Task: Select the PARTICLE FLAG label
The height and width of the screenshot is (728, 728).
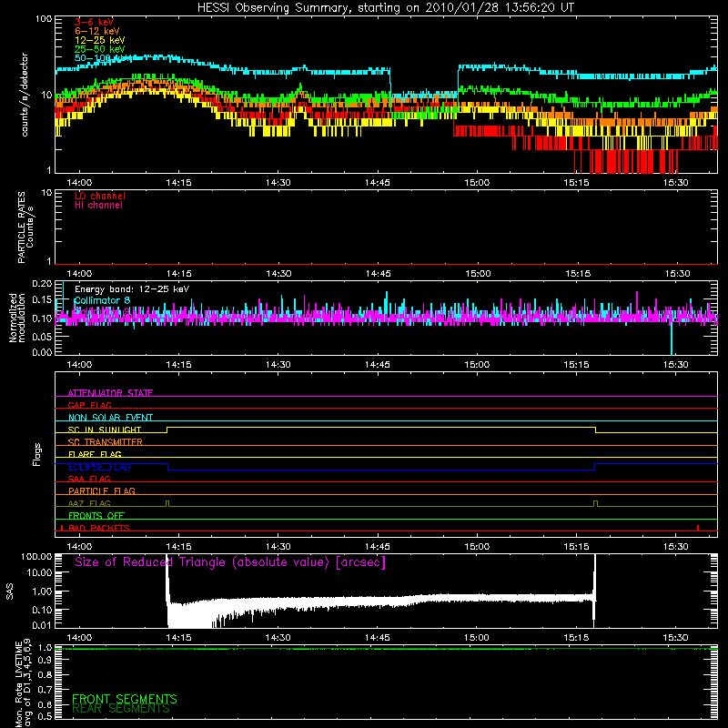Action: coord(102,490)
